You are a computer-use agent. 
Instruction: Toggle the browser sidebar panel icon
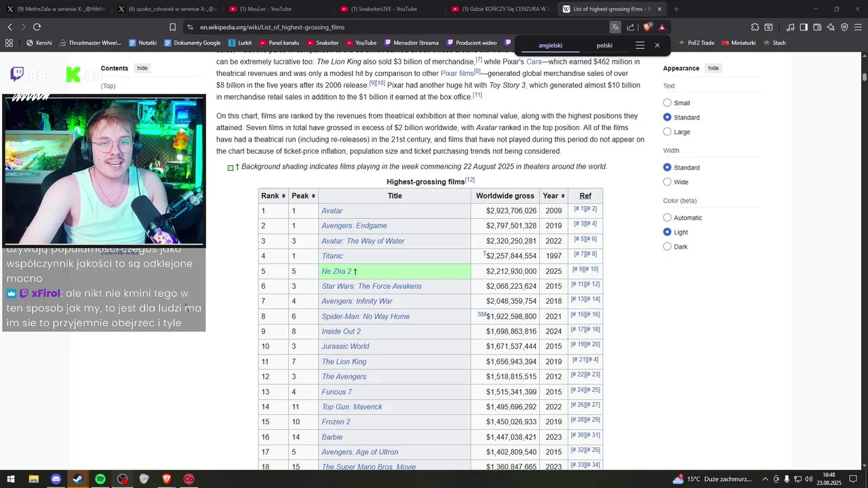click(804, 27)
